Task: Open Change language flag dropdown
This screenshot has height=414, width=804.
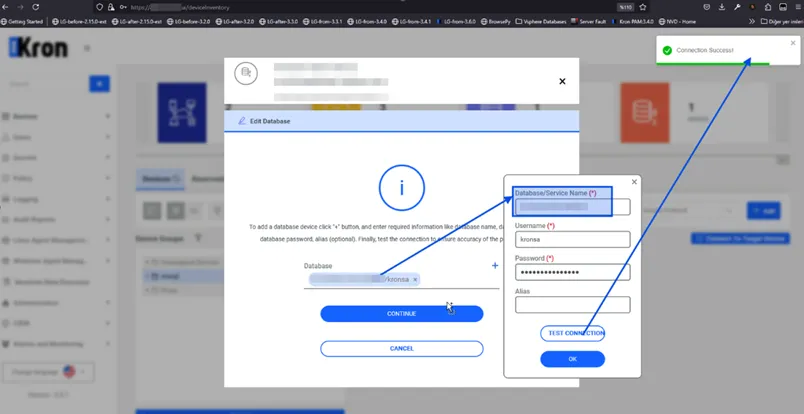Action: click(49, 371)
